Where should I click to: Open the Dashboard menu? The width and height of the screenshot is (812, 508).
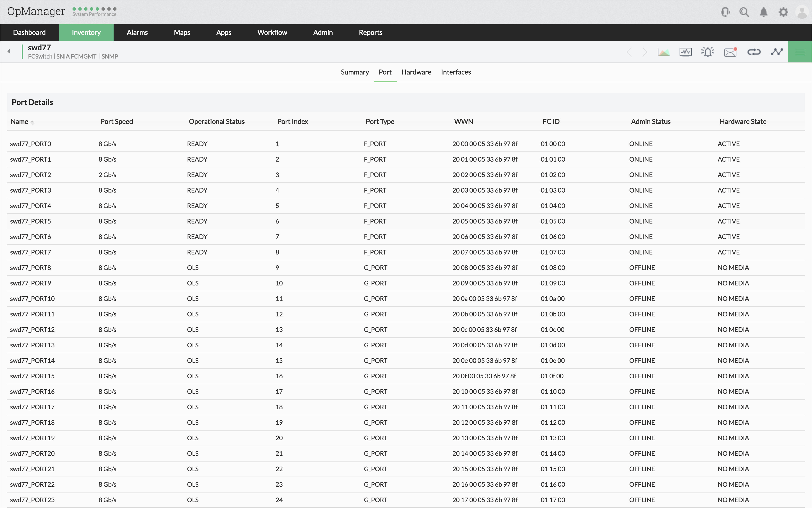pos(29,33)
